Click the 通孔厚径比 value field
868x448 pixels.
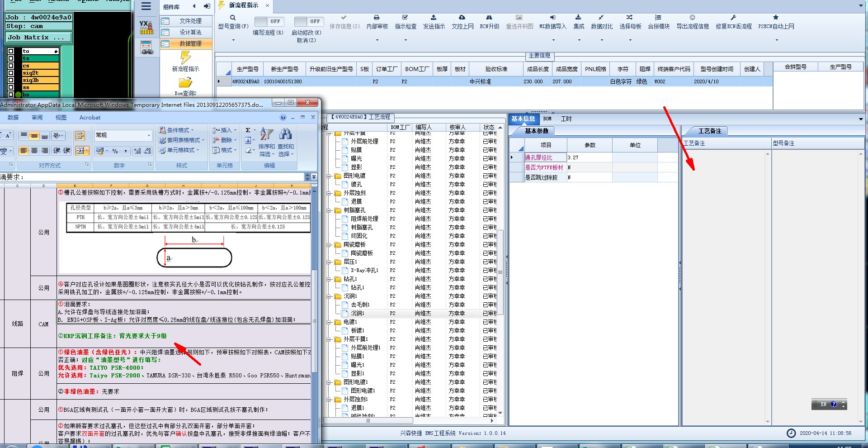[589, 157]
